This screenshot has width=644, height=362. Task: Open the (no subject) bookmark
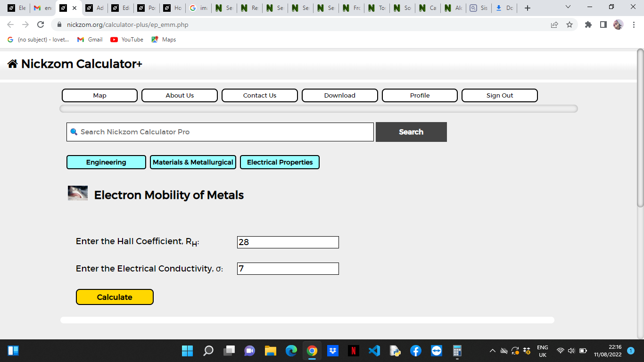coord(38,40)
